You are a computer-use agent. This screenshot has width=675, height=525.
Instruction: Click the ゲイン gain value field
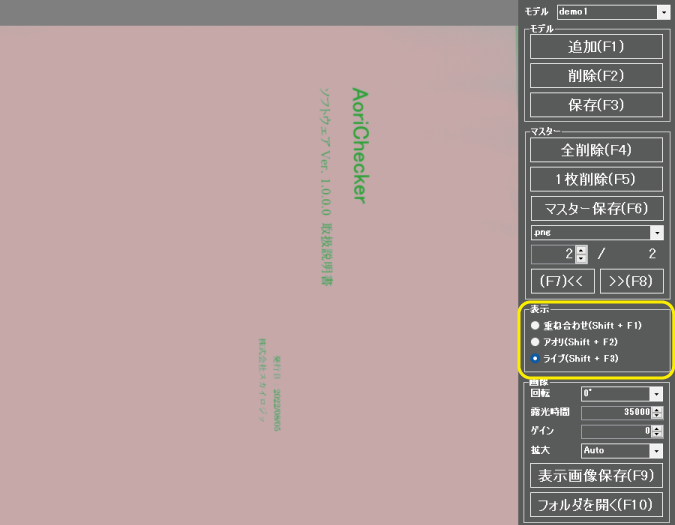[x=616, y=431]
